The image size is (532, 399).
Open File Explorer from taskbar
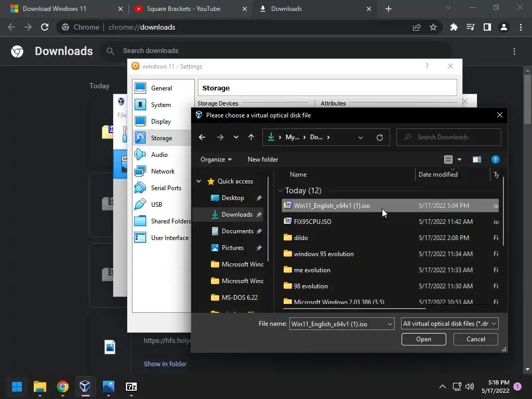(x=40, y=387)
